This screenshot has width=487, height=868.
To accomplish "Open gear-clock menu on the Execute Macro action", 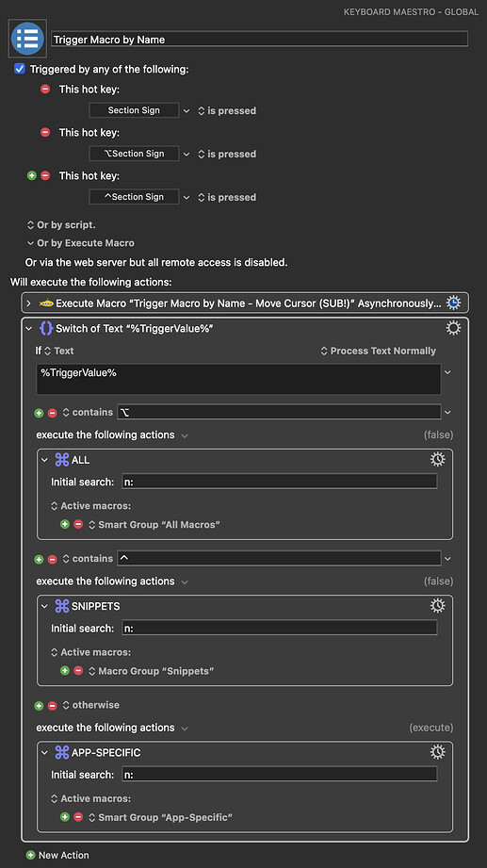I will 453,303.
